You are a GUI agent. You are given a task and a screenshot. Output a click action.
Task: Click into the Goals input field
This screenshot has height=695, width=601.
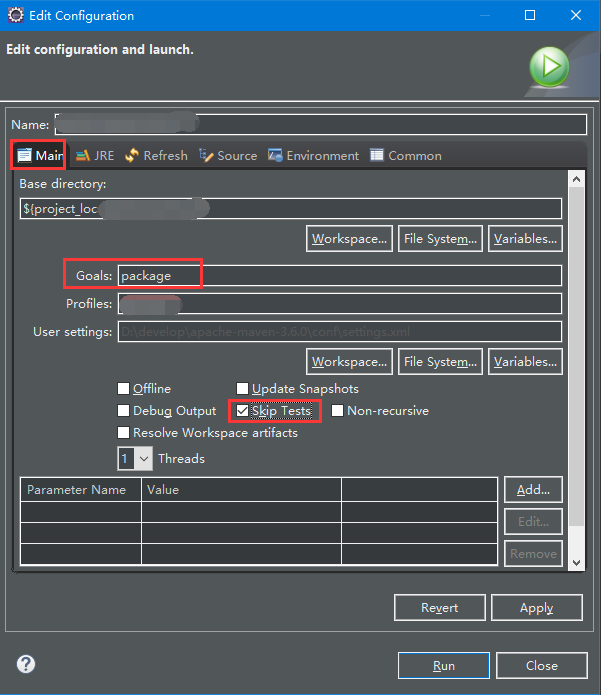point(340,276)
